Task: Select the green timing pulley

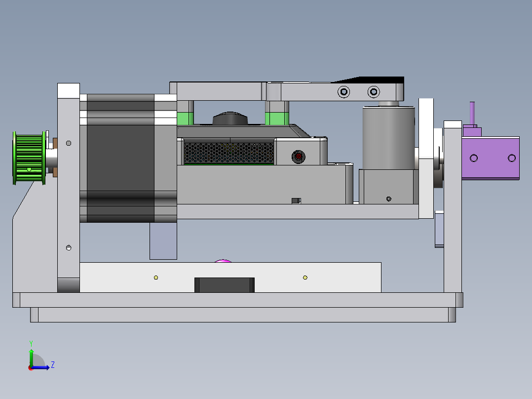Action: (x=29, y=158)
